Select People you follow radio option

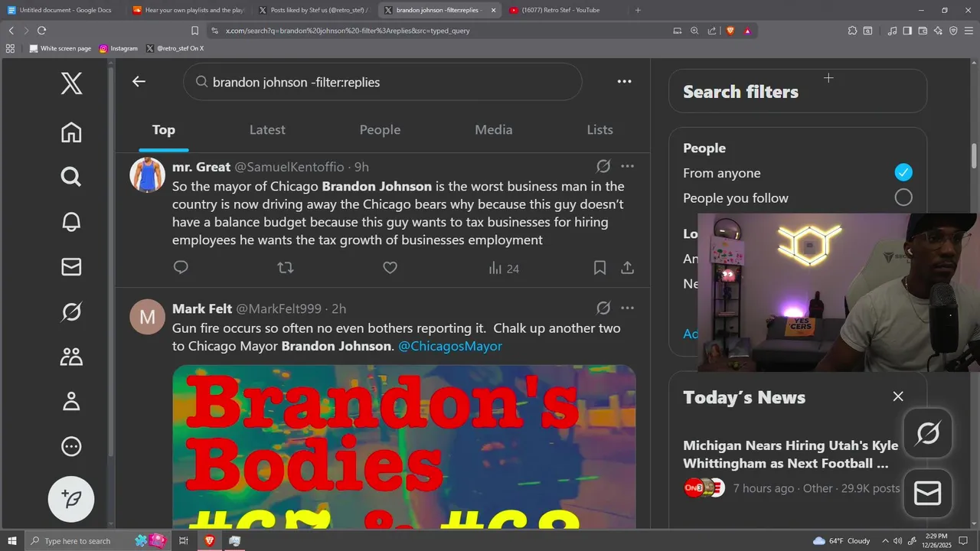[x=903, y=197]
